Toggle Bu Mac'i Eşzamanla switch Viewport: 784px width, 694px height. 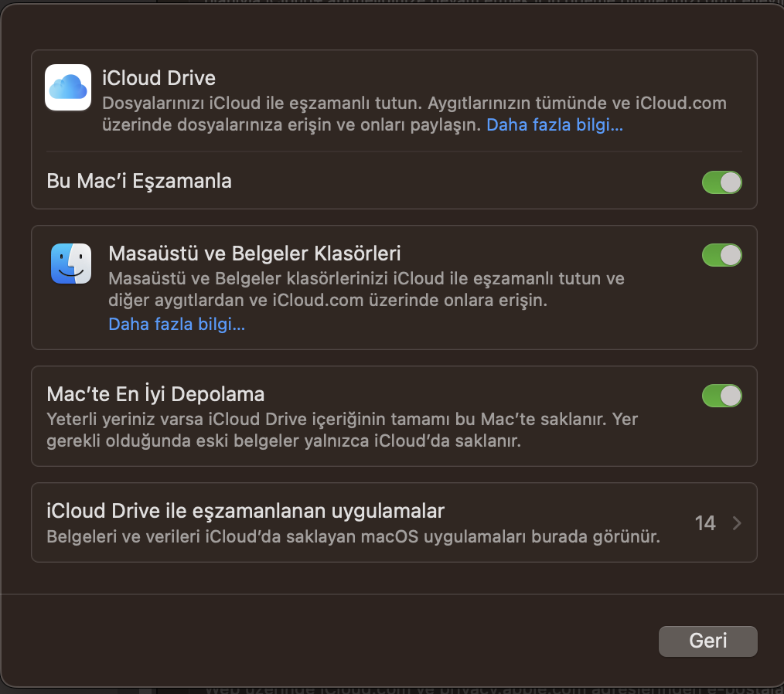pyautogui.click(x=721, y=182)
